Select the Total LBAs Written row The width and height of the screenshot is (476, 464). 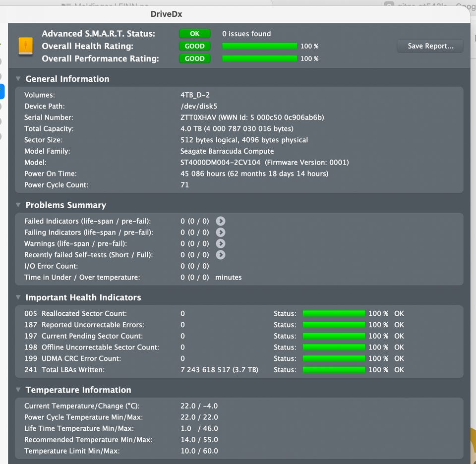pyautogui.click(x=239, y=370)
